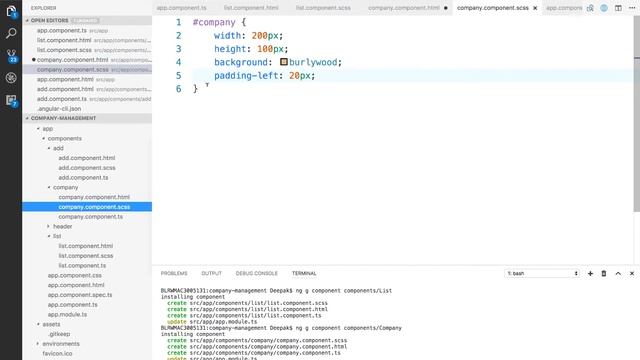Switch to list.component.scss tab

pos(323,8)
